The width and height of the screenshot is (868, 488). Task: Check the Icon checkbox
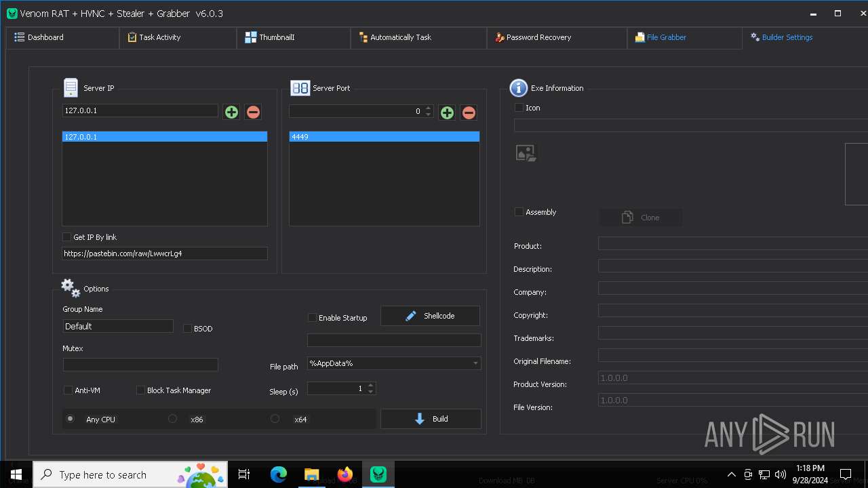pos(519,107)
